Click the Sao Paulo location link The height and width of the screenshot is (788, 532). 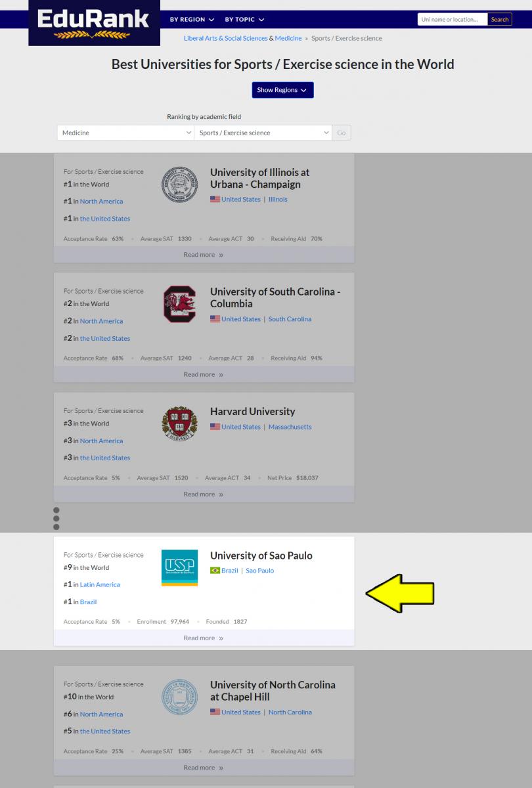point(260,570)
